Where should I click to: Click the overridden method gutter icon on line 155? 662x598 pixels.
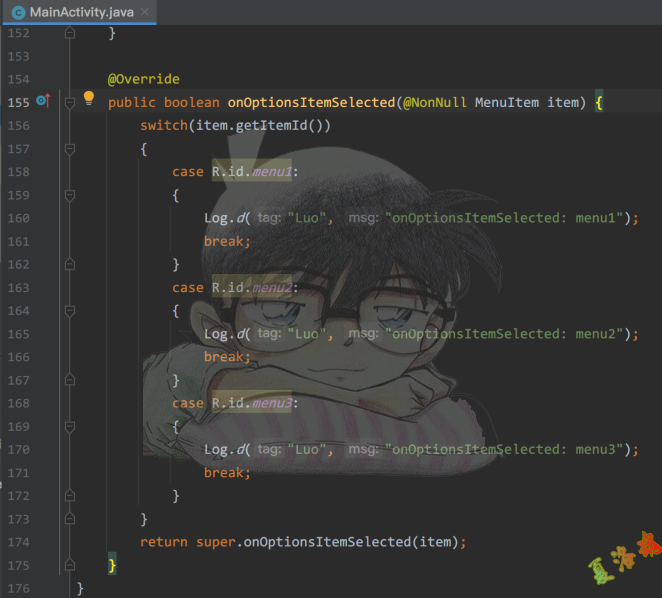pos(42,102)
